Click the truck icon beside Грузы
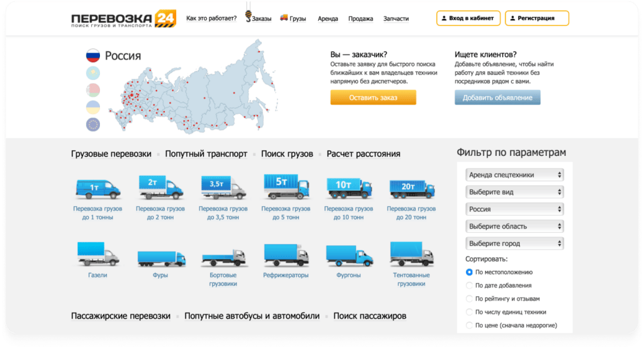This screenshot has height=349, width=644. [284, 18]
